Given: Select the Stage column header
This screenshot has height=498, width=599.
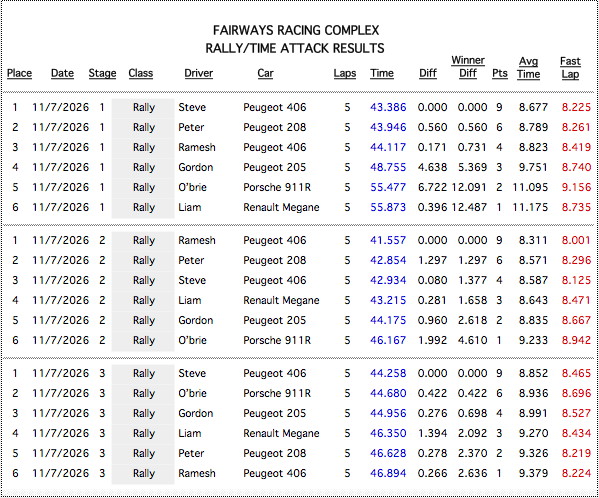Looking at the screenshot, I should [102, 73].
